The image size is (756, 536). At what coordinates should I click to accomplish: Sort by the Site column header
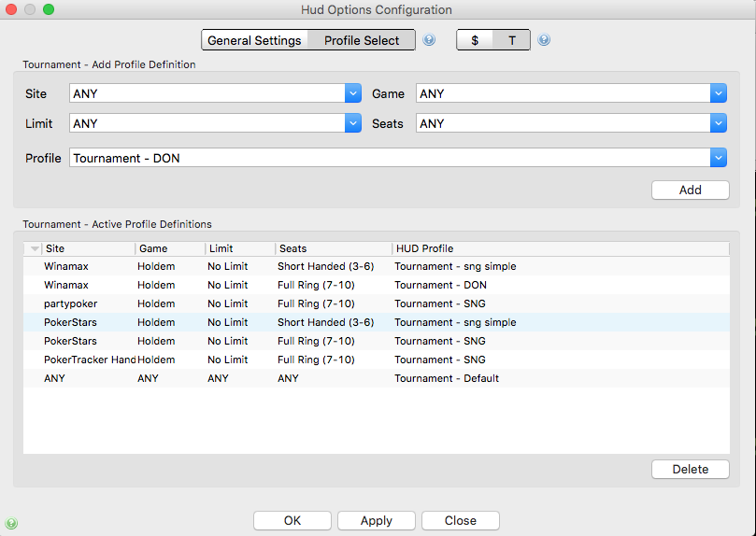[x=88, y=248]
